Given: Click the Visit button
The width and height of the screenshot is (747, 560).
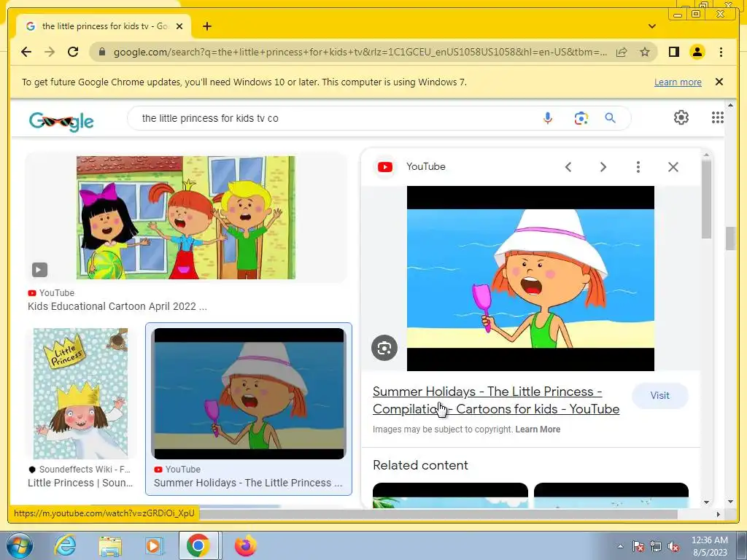Looking at the screenshot, I should coord(659,396).
